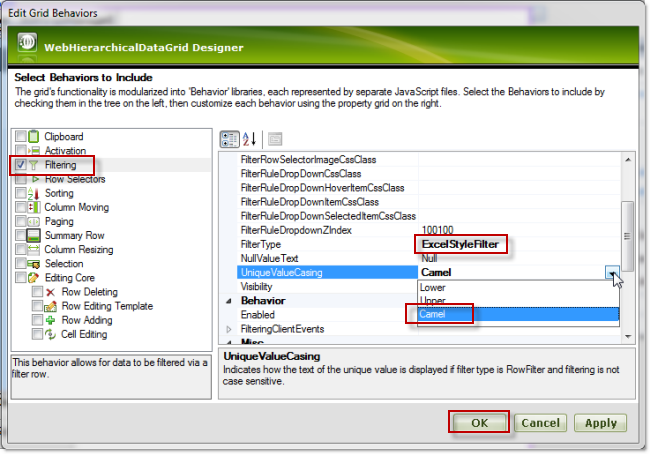Click the Apply button

pos(600,423)
